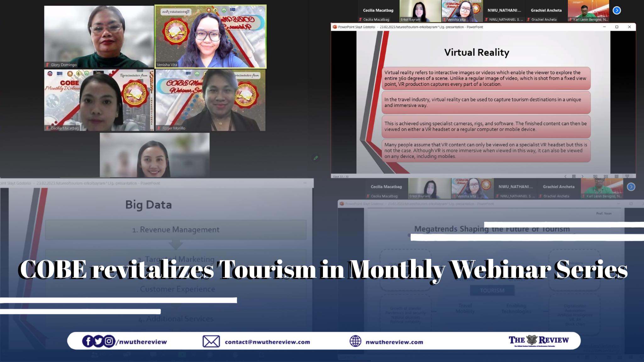644x362 pixels.
Task: Select Roger Morillo's video tile
Action: [210, 100]
